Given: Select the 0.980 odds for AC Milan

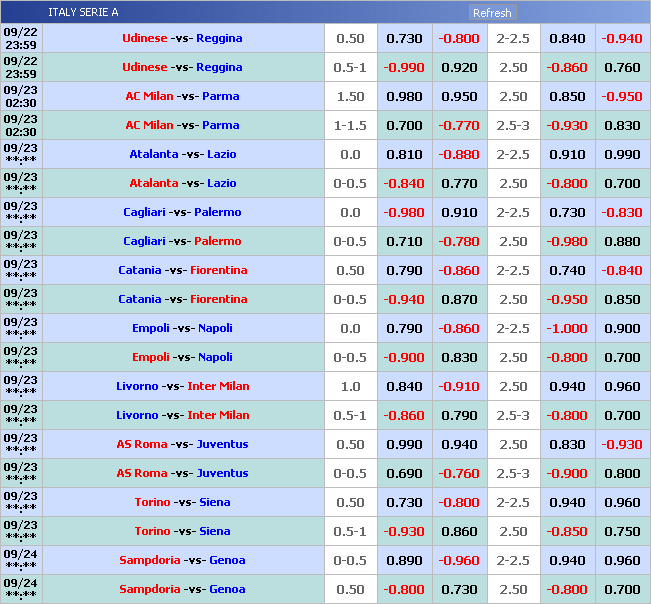Looking at the screenshot, I should (404, 97).
